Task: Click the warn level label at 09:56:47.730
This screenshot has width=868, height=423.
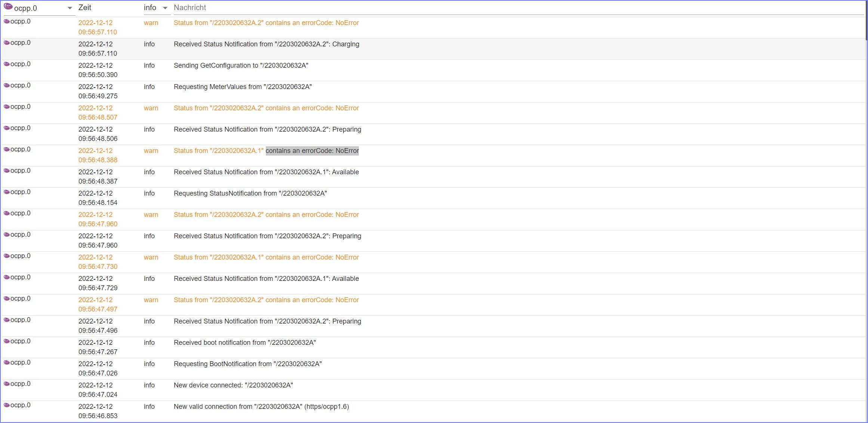Action: pyautogui.click(x=151, y=257)
